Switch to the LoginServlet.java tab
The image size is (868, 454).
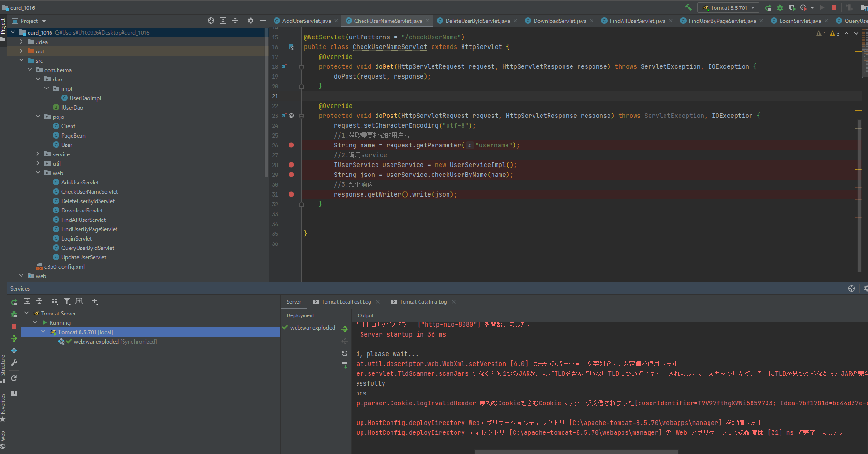pos(800,21)
